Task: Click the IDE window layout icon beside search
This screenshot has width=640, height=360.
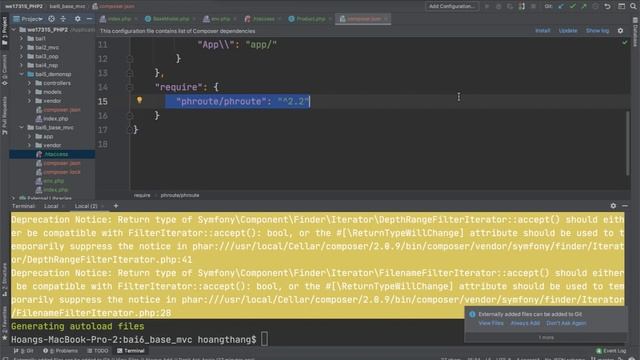Action: (x=621, y=6)
